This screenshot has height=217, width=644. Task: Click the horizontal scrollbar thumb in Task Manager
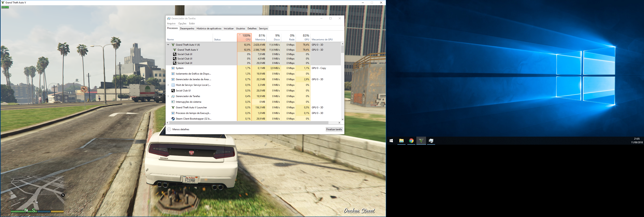click(x=249, y=123)
